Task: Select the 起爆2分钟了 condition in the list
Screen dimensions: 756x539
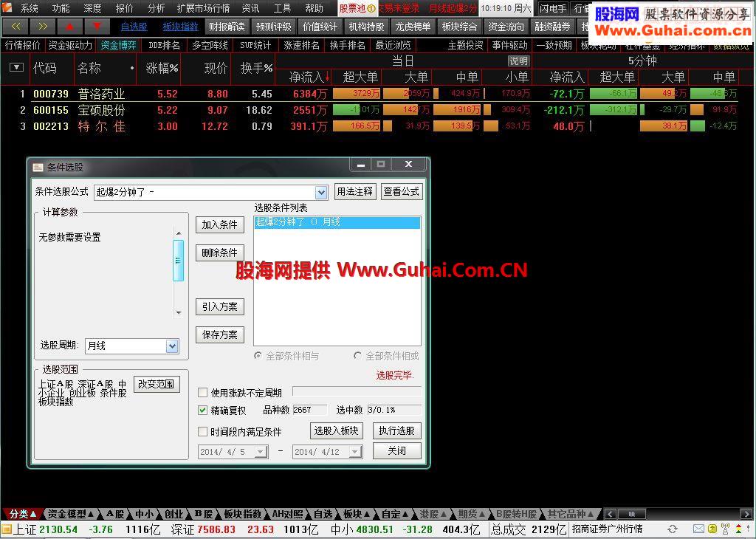Action: click(337, 222)
